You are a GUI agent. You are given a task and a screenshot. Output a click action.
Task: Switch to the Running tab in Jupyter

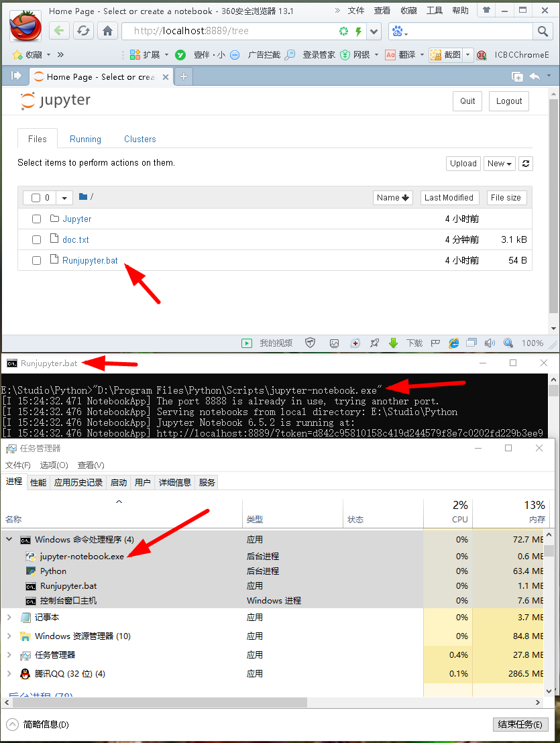pyautogui.click(x=85, y=139)
